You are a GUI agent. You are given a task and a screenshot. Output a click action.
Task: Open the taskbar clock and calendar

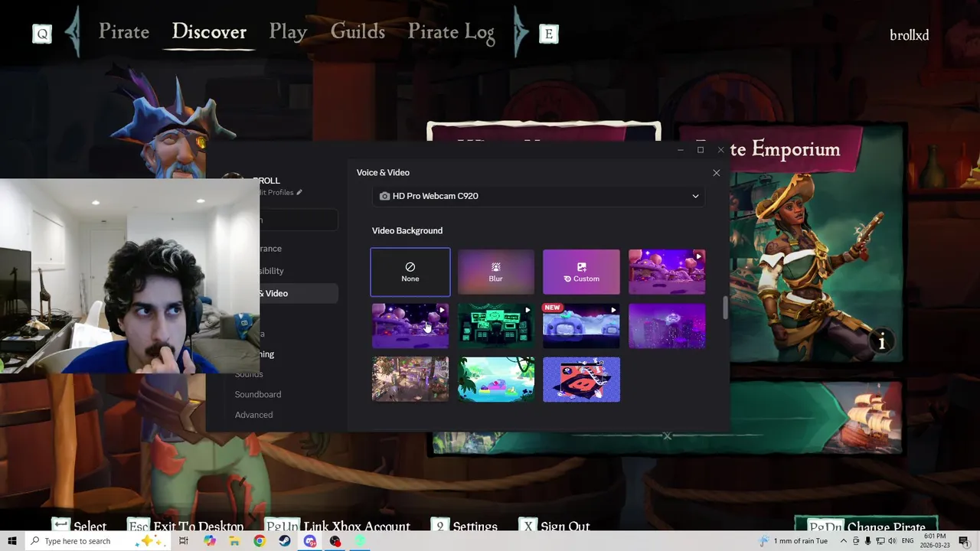click(x=936, y=541)
